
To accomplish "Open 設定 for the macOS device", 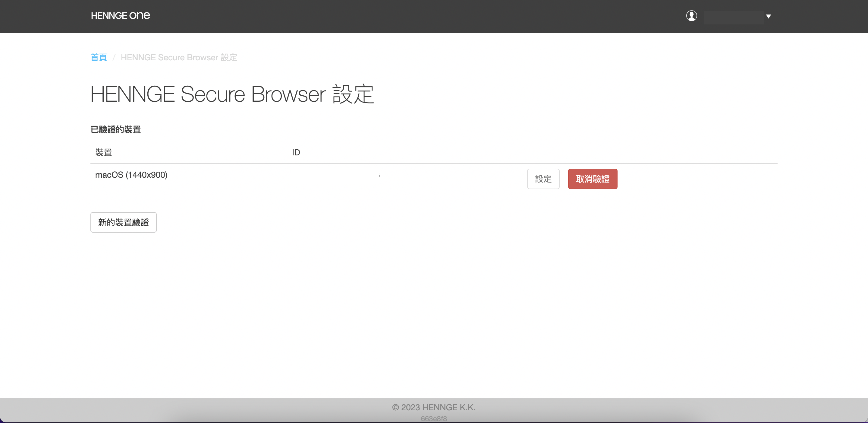I will [x=543, y=179].
